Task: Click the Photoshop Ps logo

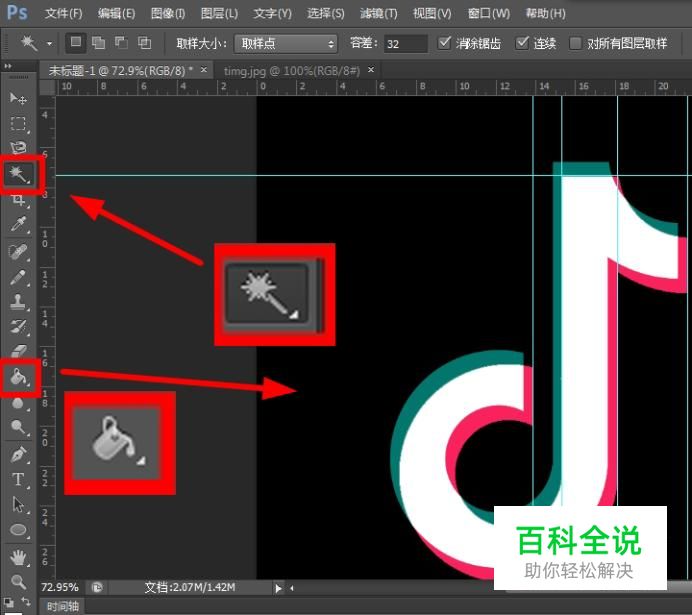Action: pos(18,13)
